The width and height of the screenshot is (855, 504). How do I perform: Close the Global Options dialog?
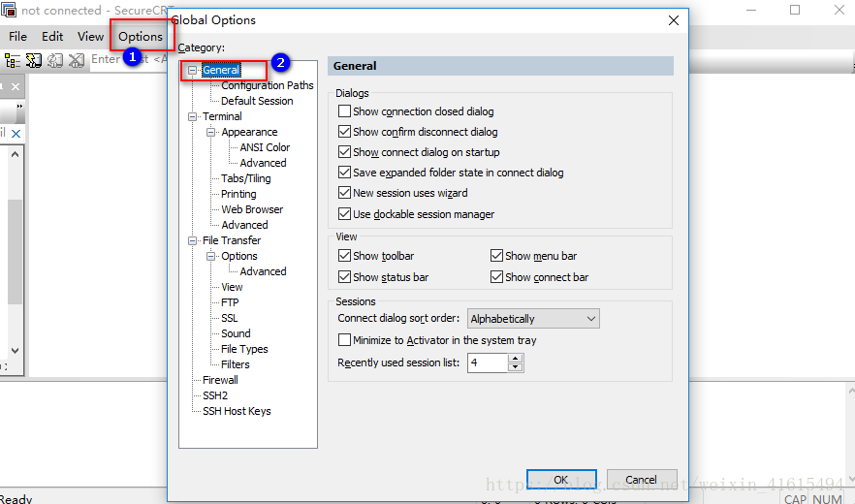674,20
